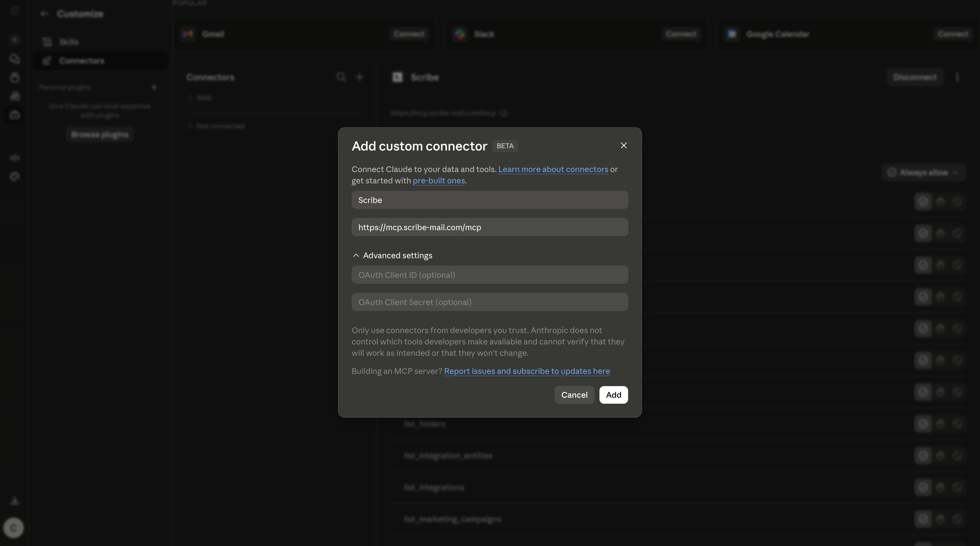Image resolution: width=980 pixels, height=546 pixels.
Task: Click the connector name field containing Scribe
Action: tap(490, 200)
